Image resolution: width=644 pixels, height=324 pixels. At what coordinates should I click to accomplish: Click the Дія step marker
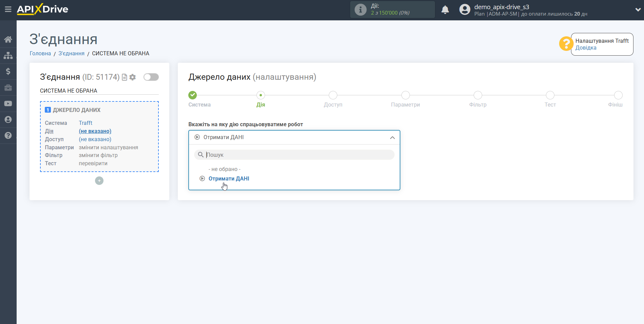coord(261,95)
